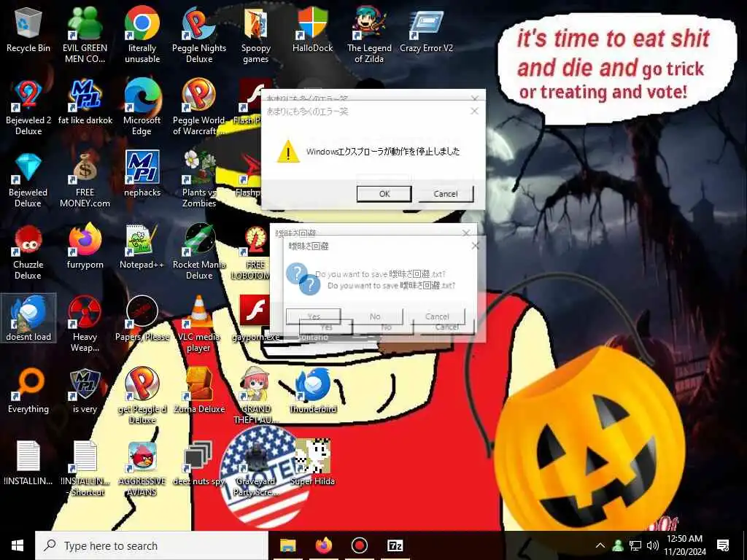Open the volume control tray icon
This screenshot has width=747, height=560.
pyautogui.click(x=653, y=545)
